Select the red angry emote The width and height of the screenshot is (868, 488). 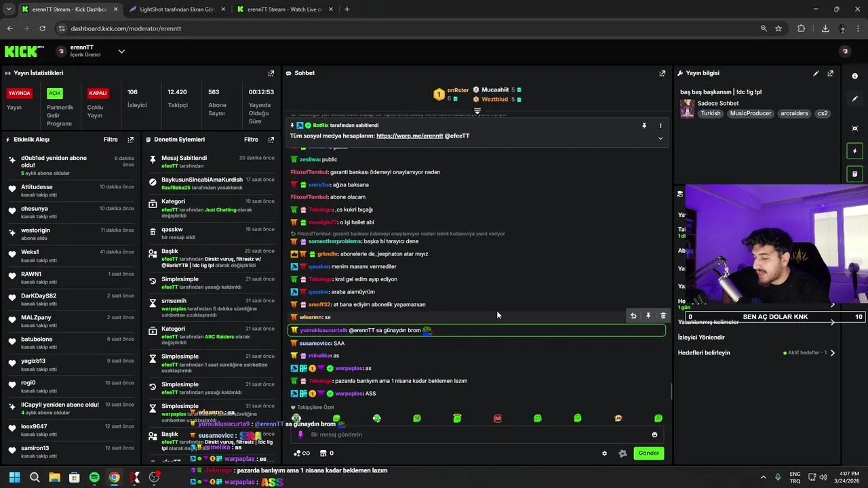(498, 418)
